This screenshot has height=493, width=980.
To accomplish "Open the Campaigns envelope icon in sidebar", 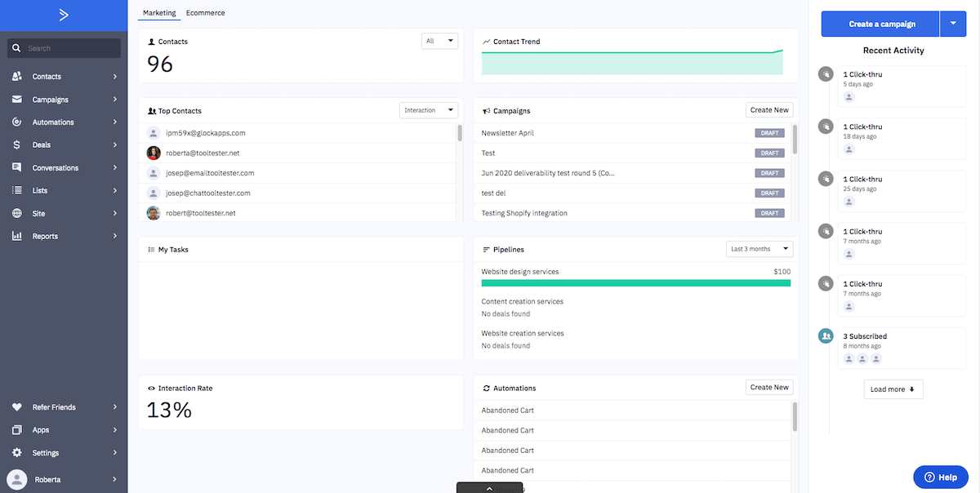I will pos(18,99).
